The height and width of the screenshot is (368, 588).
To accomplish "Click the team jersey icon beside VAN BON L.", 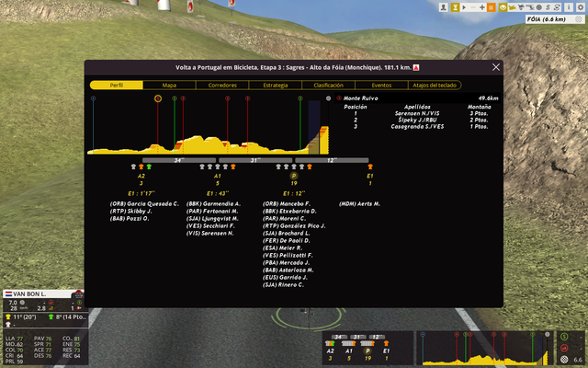I will click(78, 294).
